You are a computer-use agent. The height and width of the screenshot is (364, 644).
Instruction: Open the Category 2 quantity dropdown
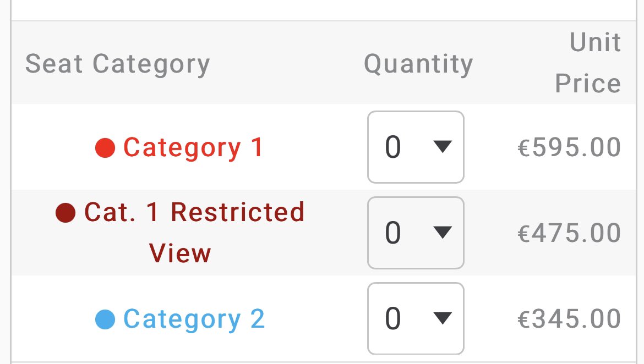416,318
